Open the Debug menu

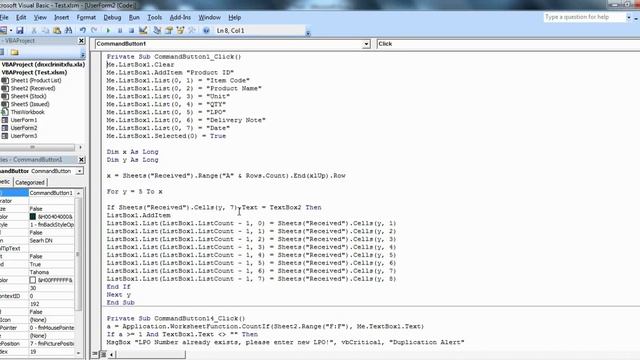pyautogui.click(x=112, y=18)
